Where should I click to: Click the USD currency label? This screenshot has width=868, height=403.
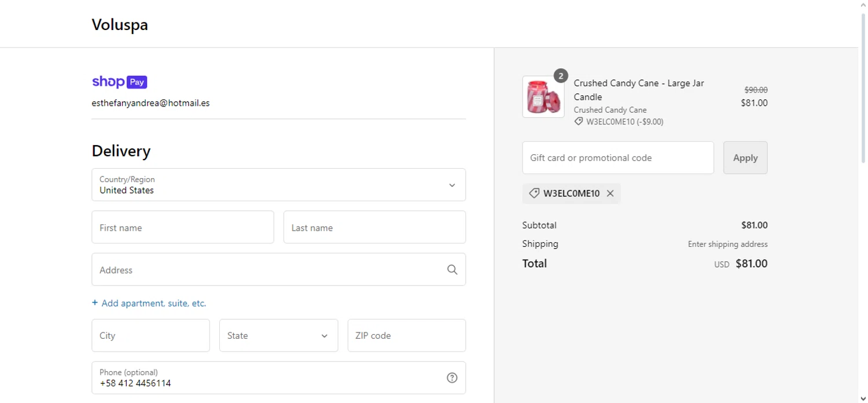pyautogui.click(x=722, y=264)
